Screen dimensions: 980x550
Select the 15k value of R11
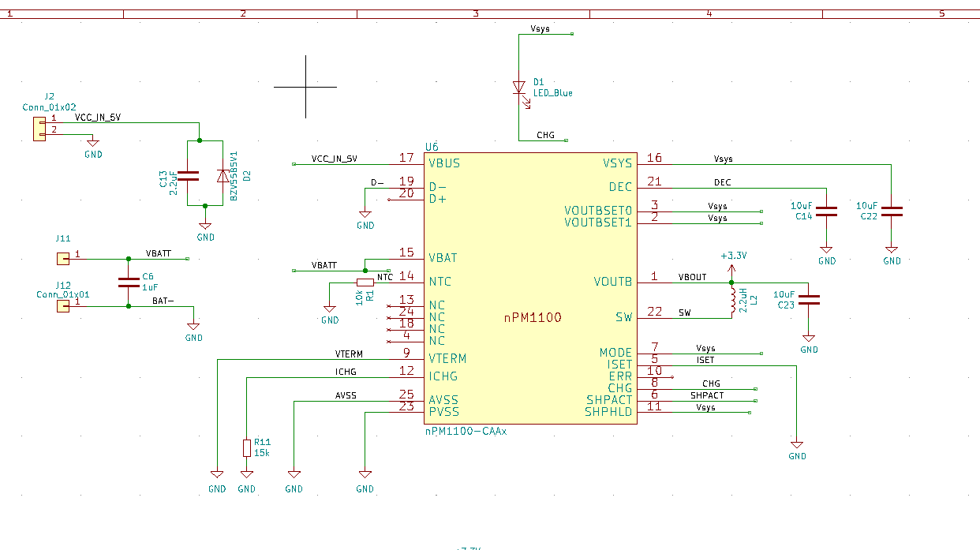262,453
